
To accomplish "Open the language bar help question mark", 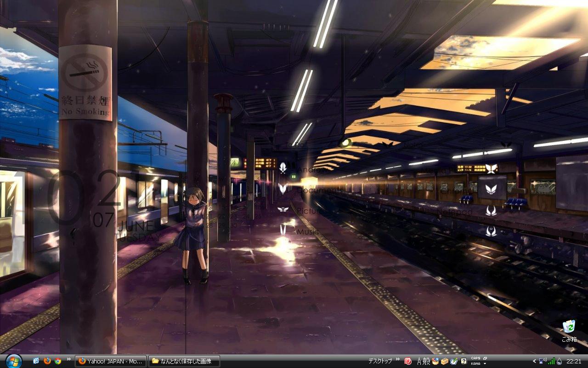I will [464, 361].
